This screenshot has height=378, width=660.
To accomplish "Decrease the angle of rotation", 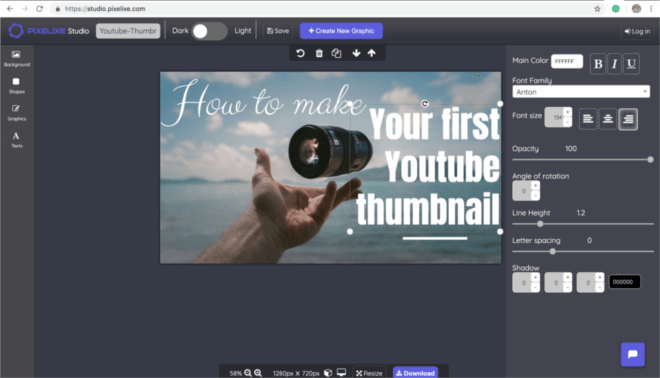I will [535, 196].
